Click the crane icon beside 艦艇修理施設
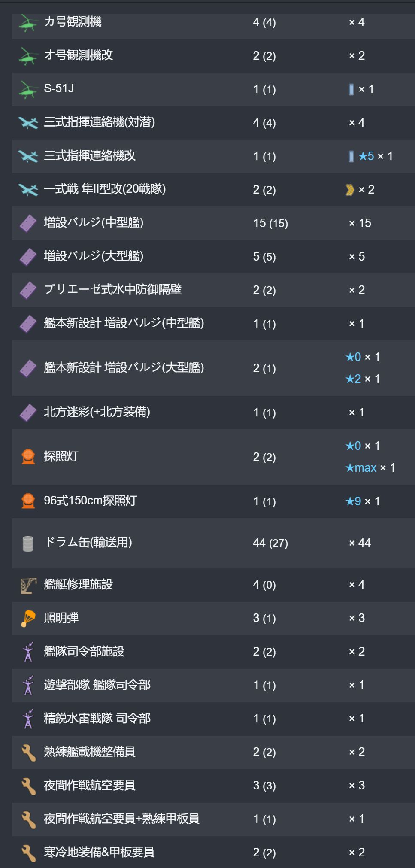Image resolution: width=415 pixels, height=868 pixels. pyautogui.click(x=28, y=585)
